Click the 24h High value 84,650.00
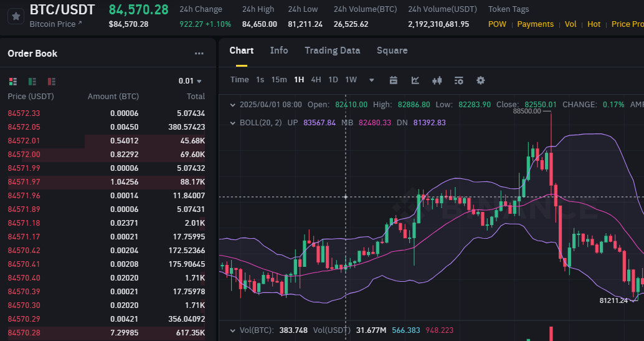This screenshot has width=644, height=341. click(259, 24)
